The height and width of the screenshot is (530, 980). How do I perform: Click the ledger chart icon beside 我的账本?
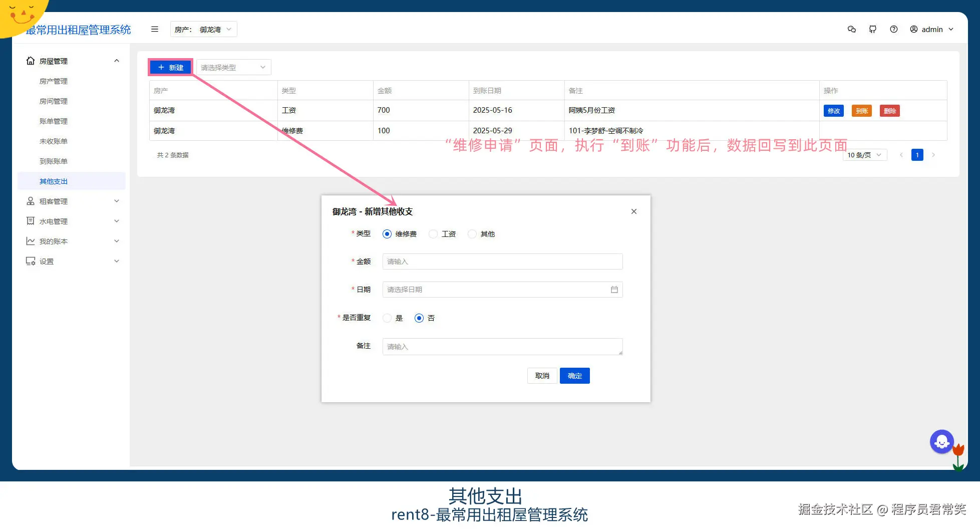click(x=30, y=241)
